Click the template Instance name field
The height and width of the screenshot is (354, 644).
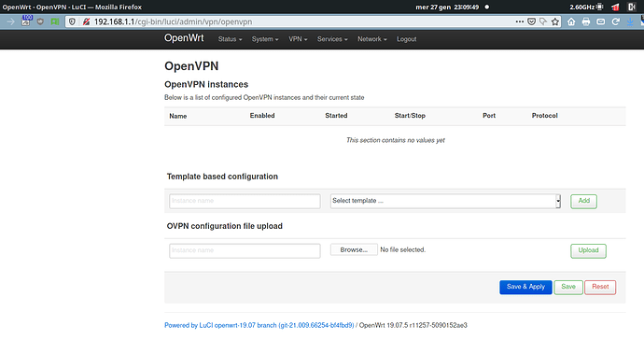pyautogui.click(x=245, y=201)
